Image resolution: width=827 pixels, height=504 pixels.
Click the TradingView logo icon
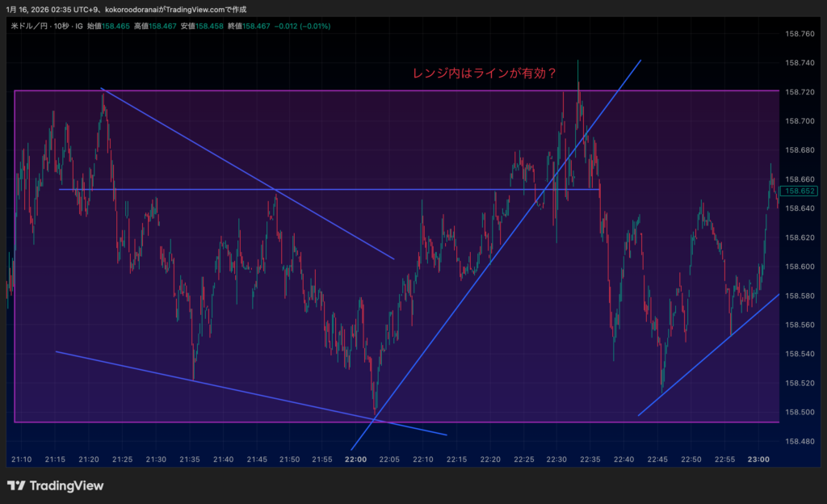(15, 485)
